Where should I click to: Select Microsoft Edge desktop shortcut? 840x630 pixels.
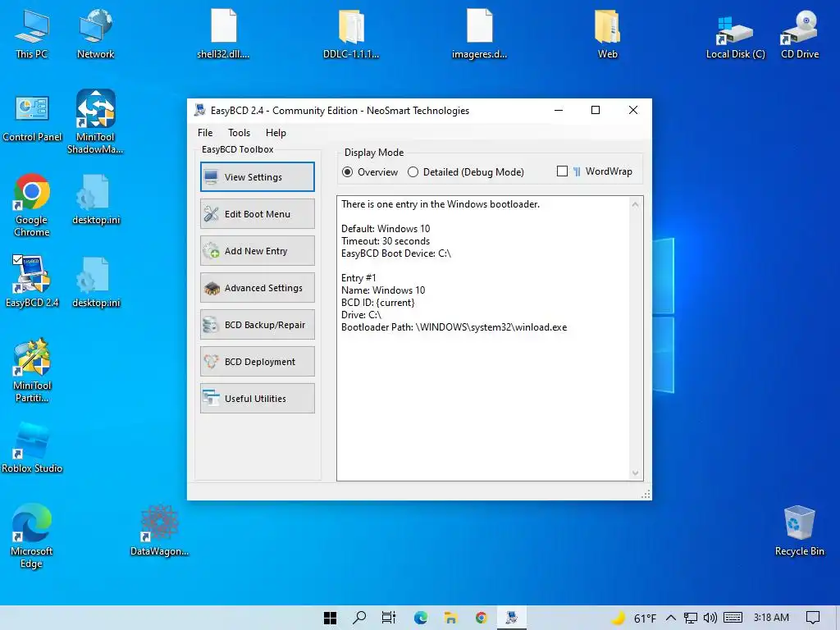pos(32,536)
